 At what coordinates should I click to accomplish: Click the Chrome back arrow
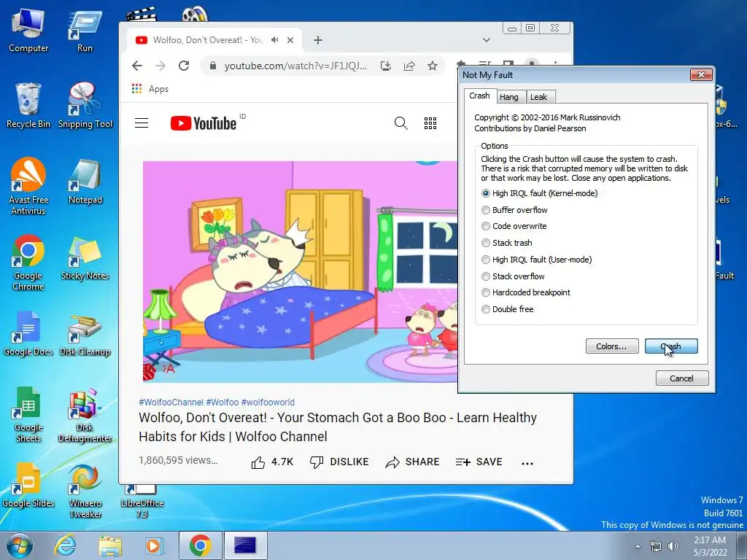(x=137, y=66)
